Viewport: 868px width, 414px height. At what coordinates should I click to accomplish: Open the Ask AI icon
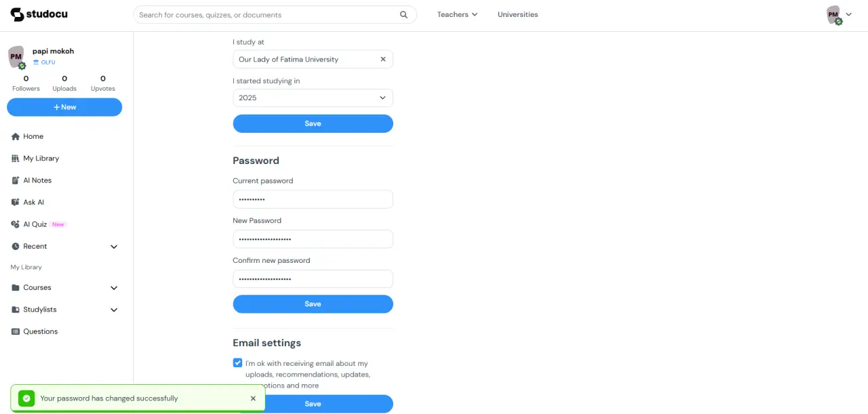point(16,203)
